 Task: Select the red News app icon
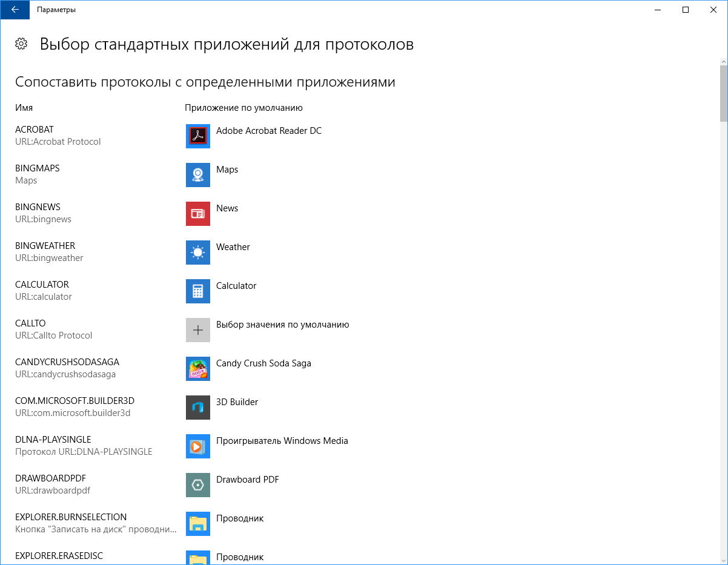(x=197, y=214)
